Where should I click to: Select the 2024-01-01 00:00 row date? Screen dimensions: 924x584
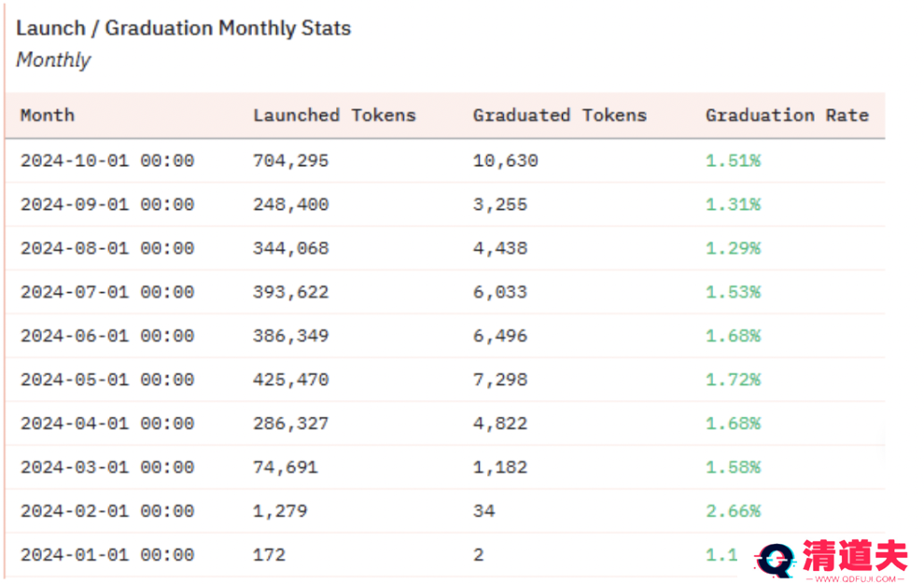[x=107, y=555]
